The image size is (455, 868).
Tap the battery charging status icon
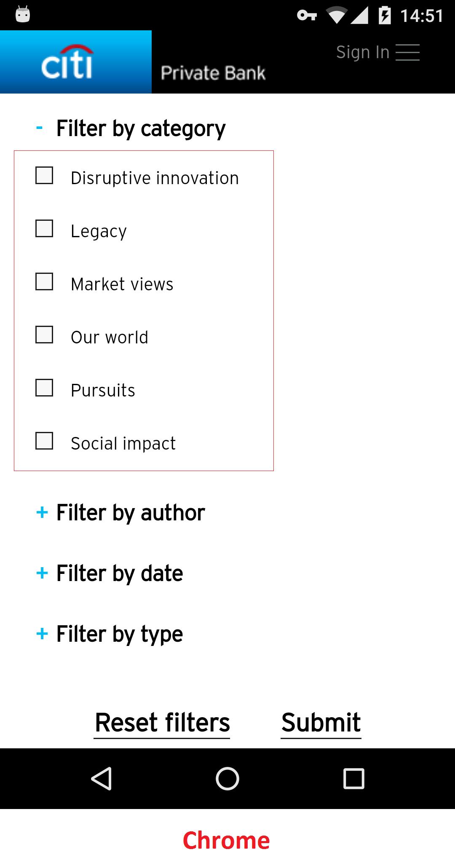click(384, 16)
